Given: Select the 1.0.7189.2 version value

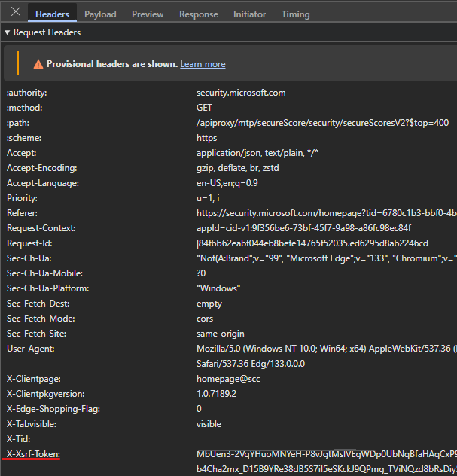Looking at the screenshot, I should (216, 394).
